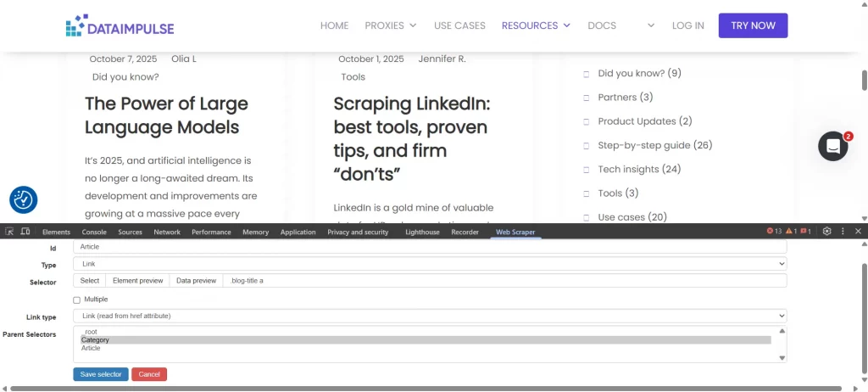Click the DataImpulse logo
The height and width of the screenshot is (392, 868).
[120, 26]
